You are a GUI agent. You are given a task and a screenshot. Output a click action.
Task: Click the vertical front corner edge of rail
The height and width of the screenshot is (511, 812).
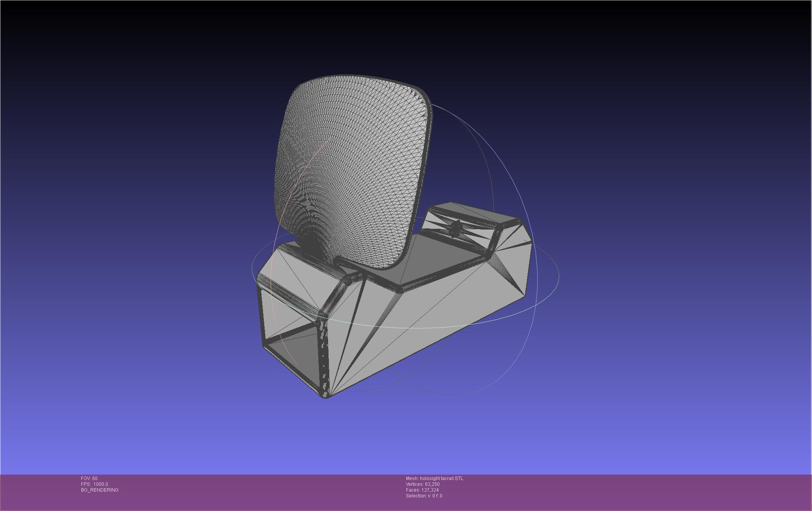[324, 356]
